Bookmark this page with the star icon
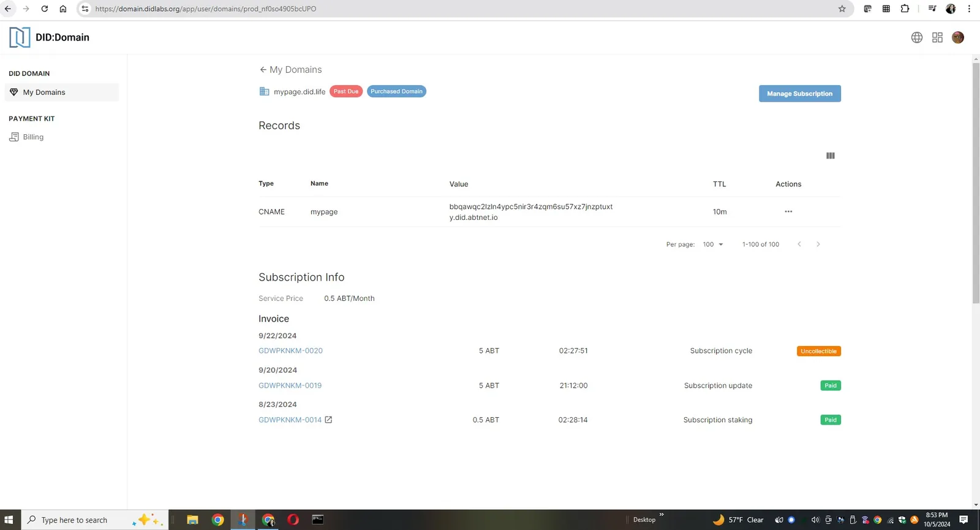This screenshot has height=530, width=980. tap(842, 9)
